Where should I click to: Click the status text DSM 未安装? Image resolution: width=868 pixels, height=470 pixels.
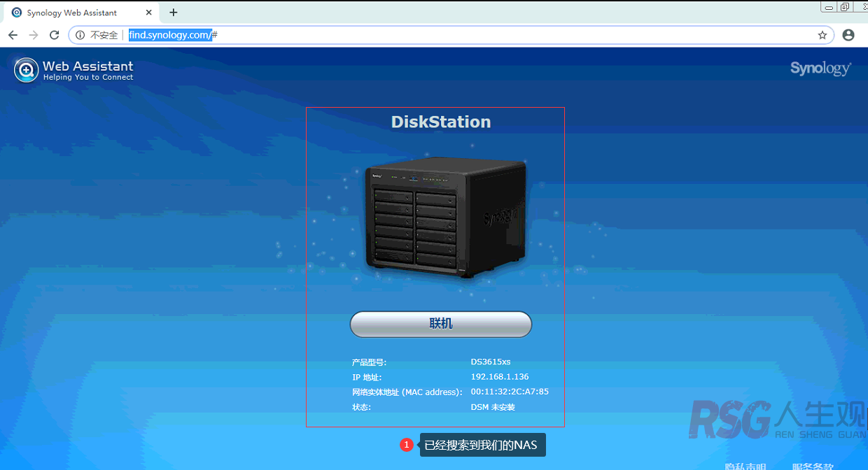point(493,407)
